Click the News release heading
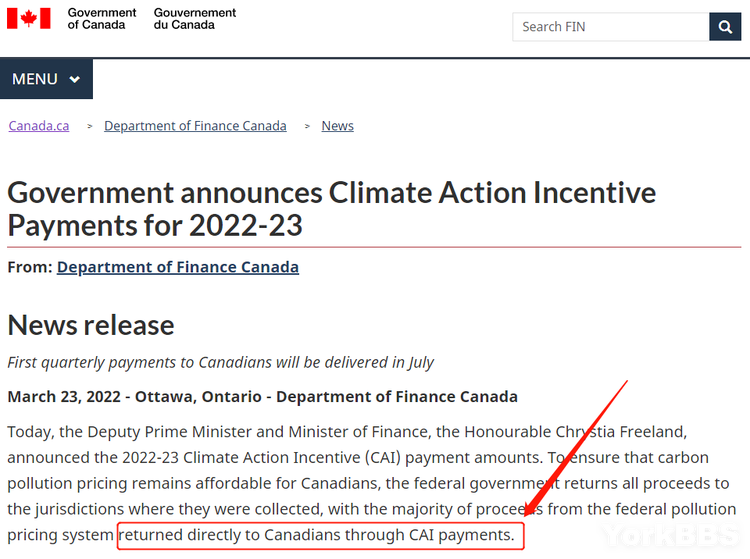The image size is (750, 559). pyautogui.click(x=91, y=325)
